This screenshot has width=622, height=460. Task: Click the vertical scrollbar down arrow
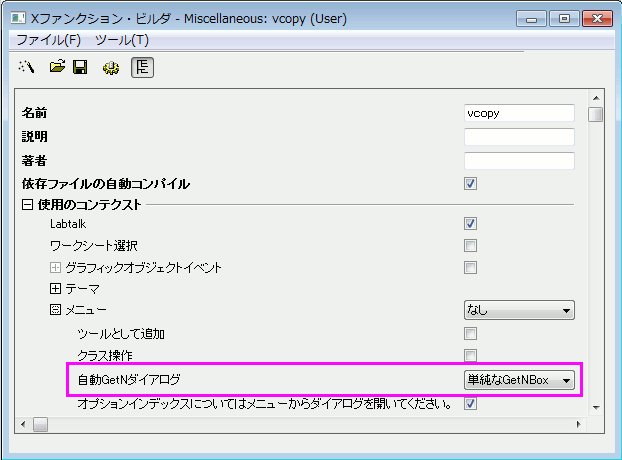(596, 408)
